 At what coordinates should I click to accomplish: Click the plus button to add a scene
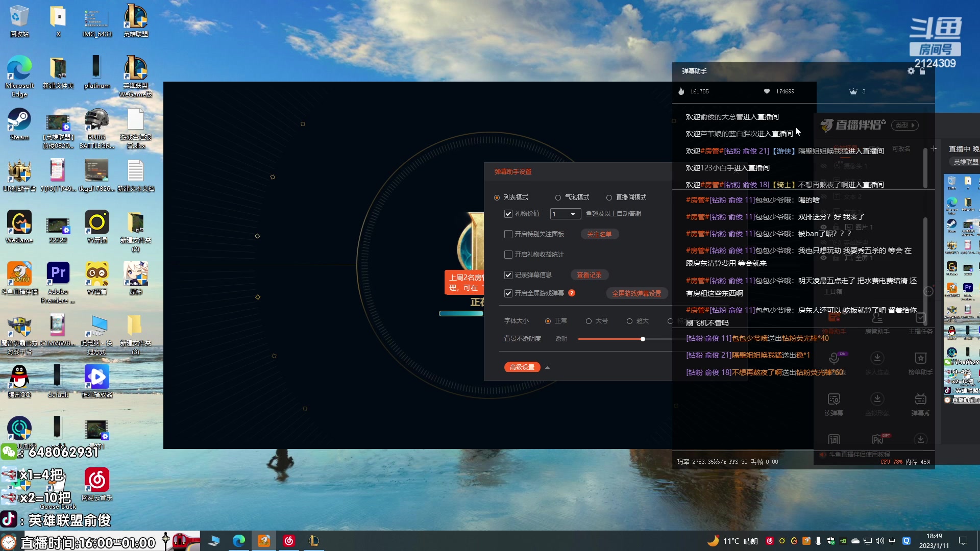click(x=934, y=148)
